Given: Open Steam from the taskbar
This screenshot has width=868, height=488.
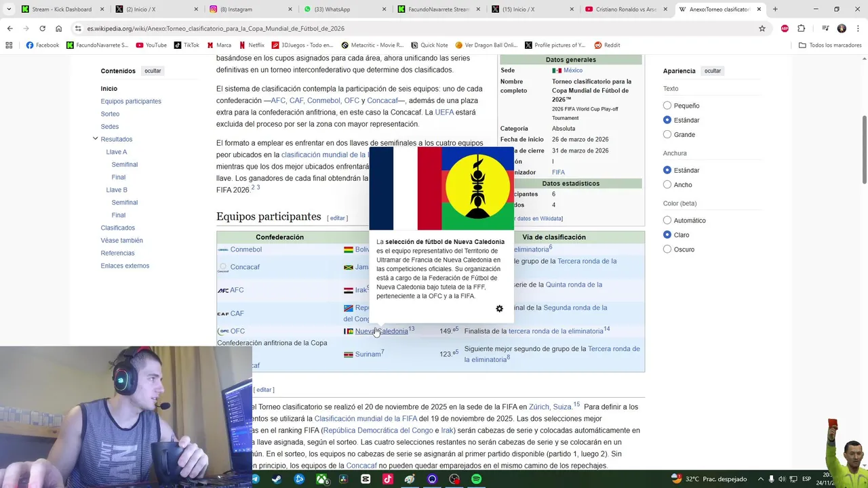Looking at the screenshot, I should [277, 479].
